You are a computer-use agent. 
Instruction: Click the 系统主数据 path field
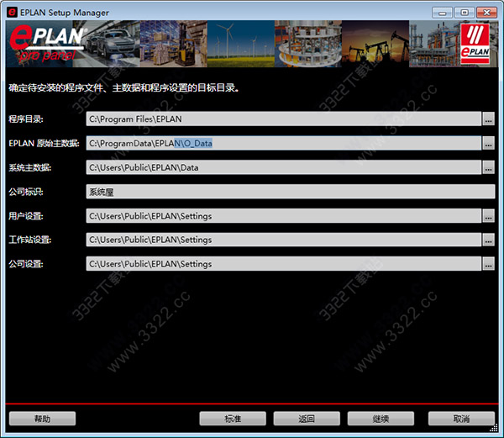click(284, 167)
